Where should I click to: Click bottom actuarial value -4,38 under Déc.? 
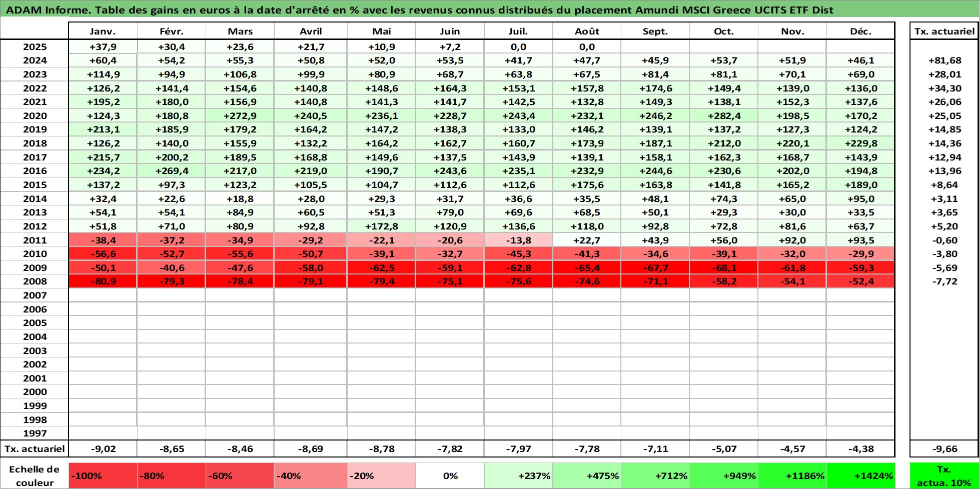tap(860, 448)
